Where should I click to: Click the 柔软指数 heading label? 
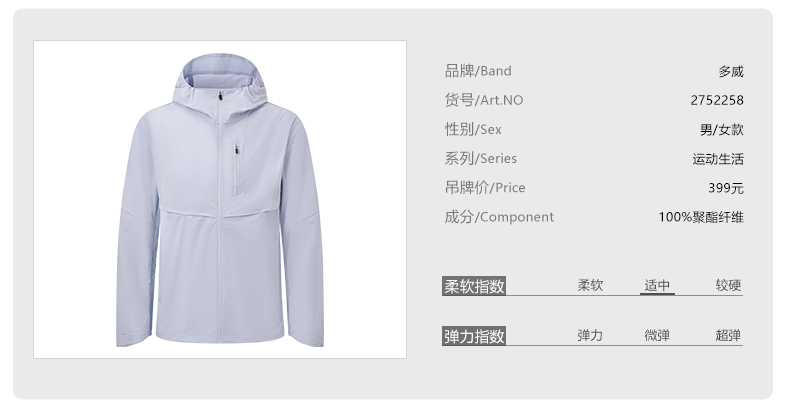[474, 286]
